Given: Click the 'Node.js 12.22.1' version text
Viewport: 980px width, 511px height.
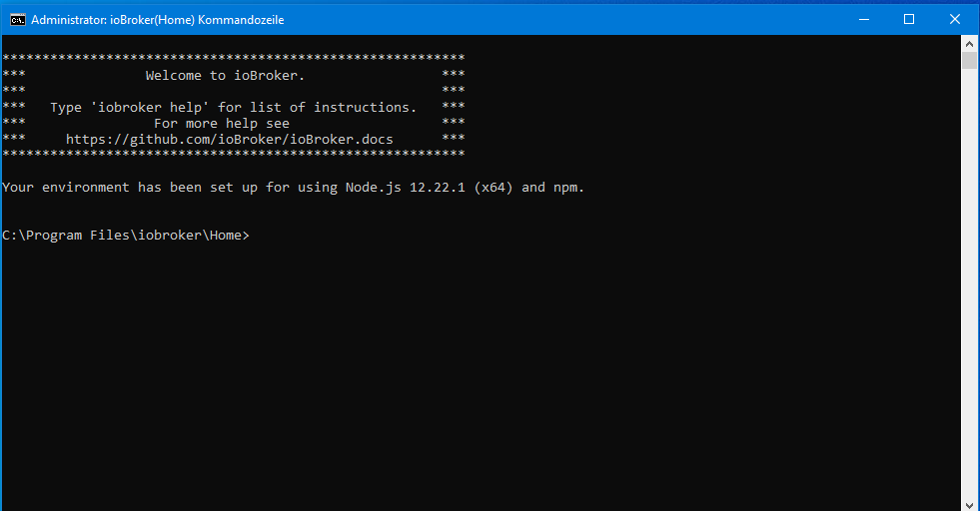Looking at the screenshot, I should point(405,187).
